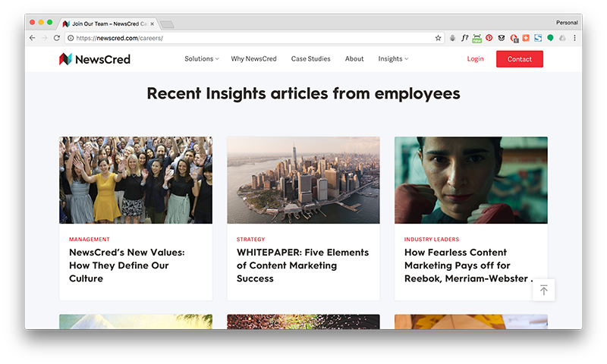Click the scroll-to-top arrow button

pyautogui.click(x=543, y=290)
